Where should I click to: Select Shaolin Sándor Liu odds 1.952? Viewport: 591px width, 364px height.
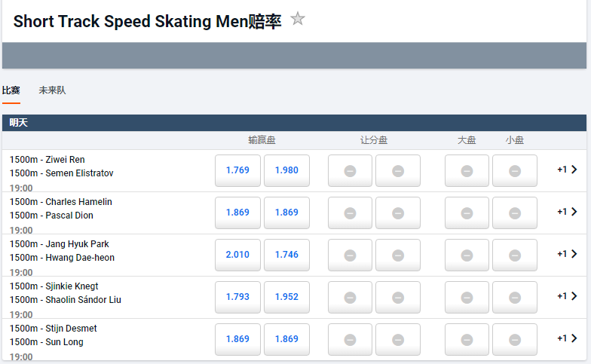286,297
